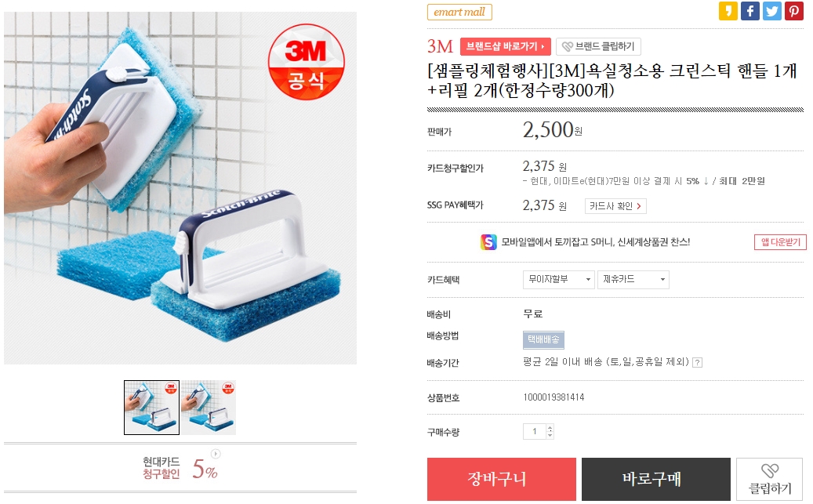The image size is (813, 504).
Task: Click the 카드사 확인 button
Action: click(x=615, y=206)
